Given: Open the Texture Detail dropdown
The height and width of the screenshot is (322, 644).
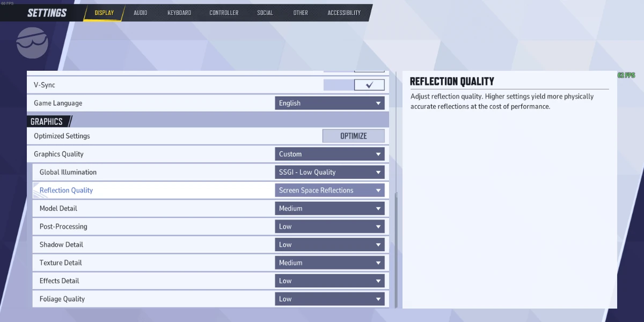Looking at the screenshot, I should point(330,263).
